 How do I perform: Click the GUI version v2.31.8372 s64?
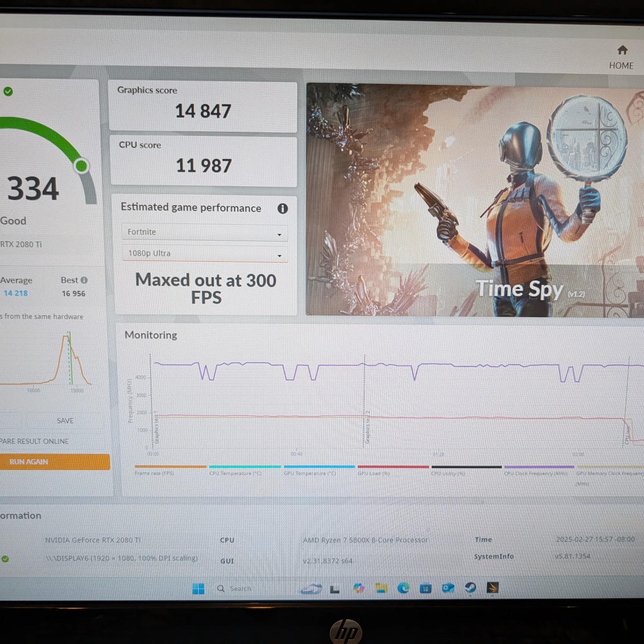click(x=328, y=561)
